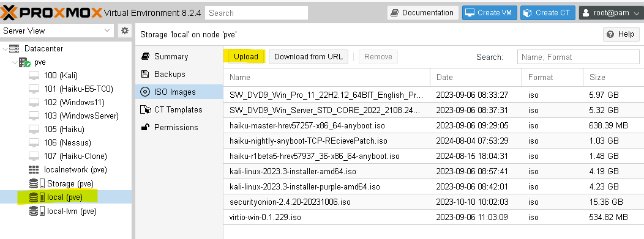Collapse the pve node tree
The height and width of the screenshot is (239, 644).
click(15, 62)
